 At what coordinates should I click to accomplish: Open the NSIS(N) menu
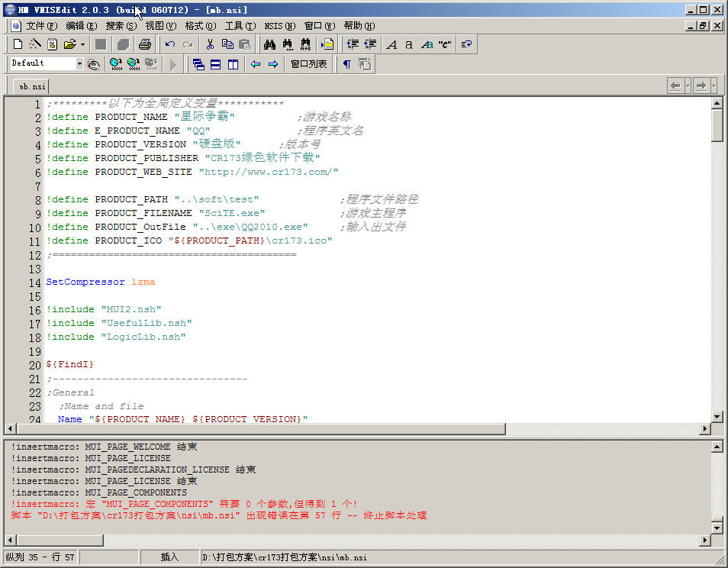point(280,26)
